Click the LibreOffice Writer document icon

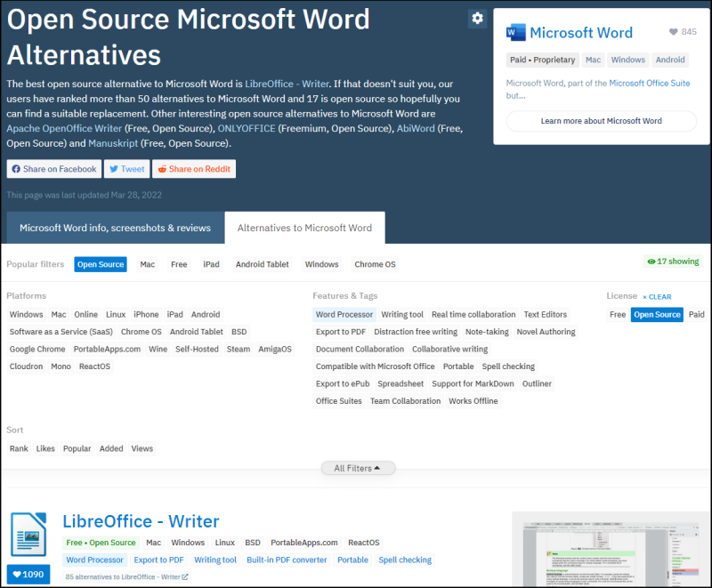coord(28,535)
